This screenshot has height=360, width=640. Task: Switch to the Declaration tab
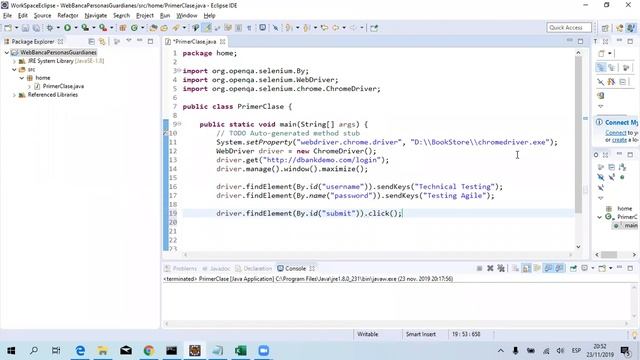pyautogui.click(x=253, y=268)
